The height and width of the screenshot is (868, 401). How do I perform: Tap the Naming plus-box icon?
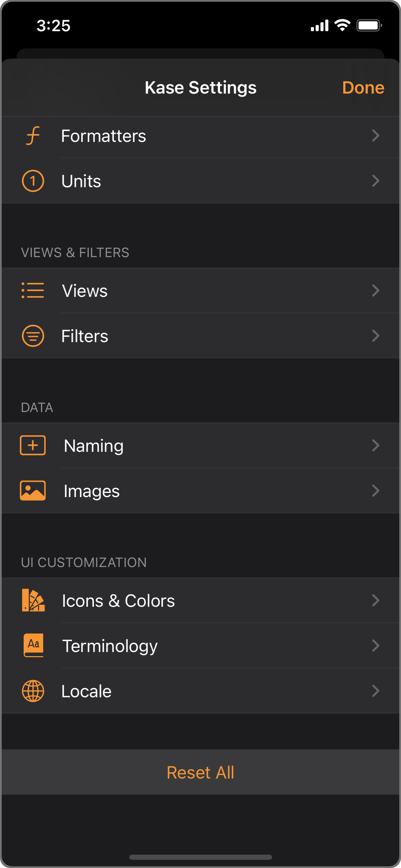(x=33, y=445)
